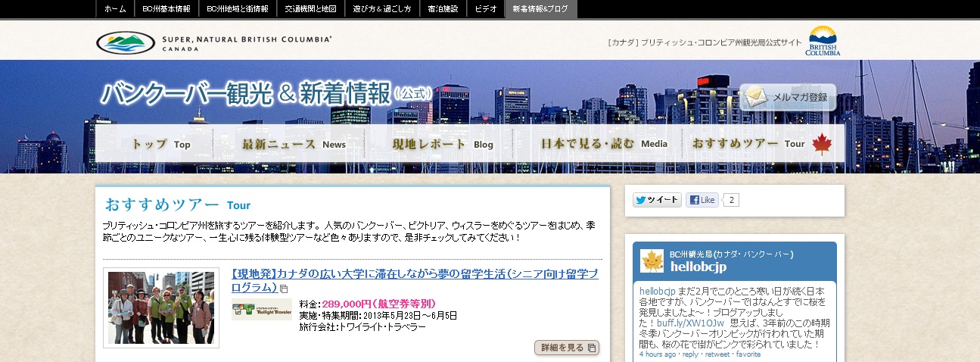Click the Twitter ツイート button
The image size is (980, 362).
657,200
